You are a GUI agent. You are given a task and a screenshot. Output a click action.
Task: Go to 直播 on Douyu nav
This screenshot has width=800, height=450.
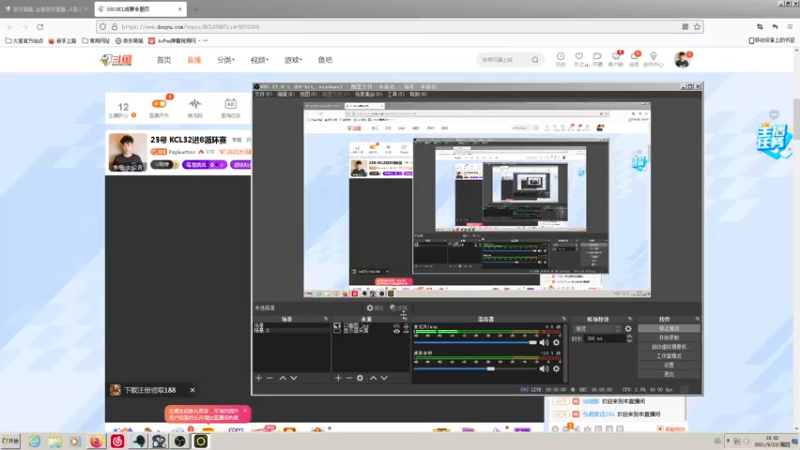(194, 60)
